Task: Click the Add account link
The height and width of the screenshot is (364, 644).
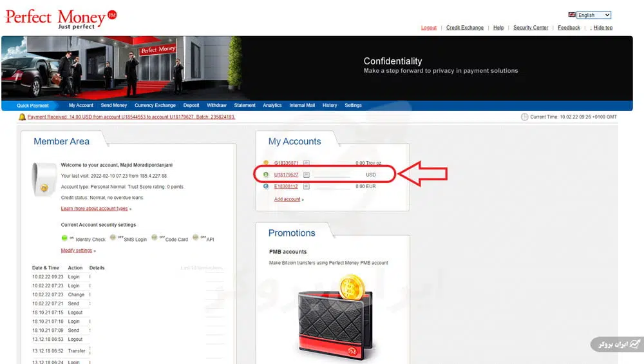Action: (x=287, y=199)
